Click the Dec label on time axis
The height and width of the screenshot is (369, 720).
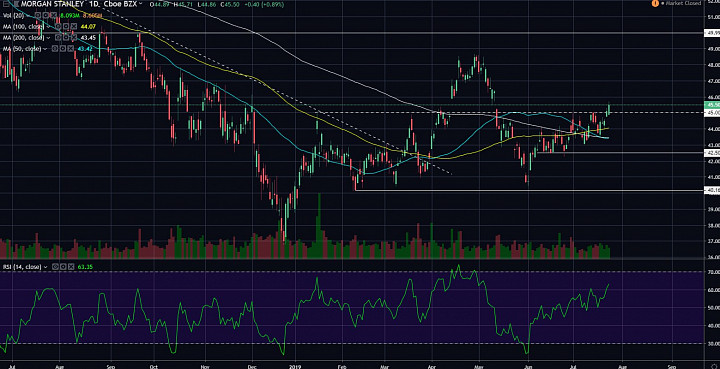coord(252,366)
